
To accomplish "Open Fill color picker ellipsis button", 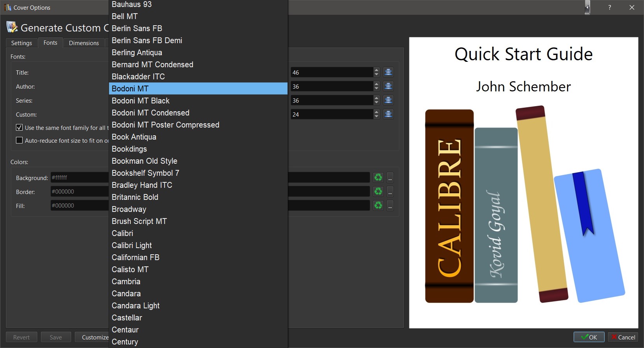I will [390, 206].
